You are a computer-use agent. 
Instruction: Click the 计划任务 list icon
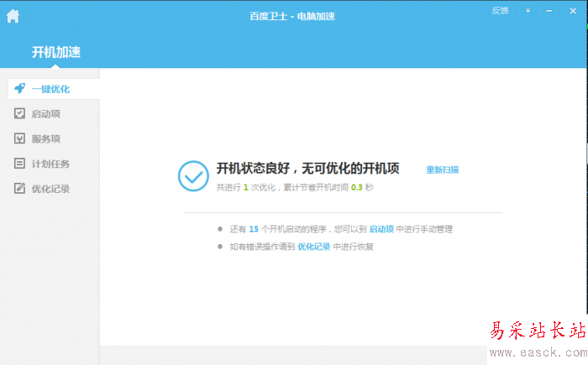[19, 164]
